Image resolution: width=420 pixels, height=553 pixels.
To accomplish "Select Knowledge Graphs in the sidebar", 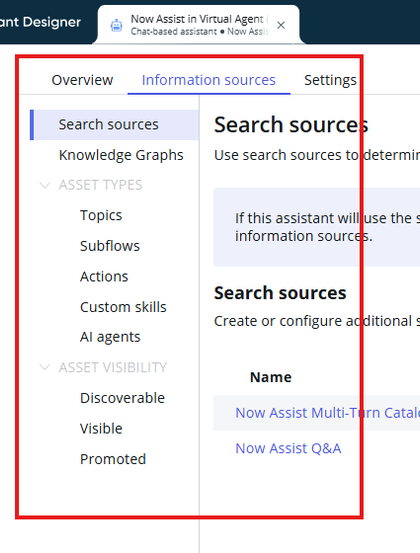I will coord(121,155).
